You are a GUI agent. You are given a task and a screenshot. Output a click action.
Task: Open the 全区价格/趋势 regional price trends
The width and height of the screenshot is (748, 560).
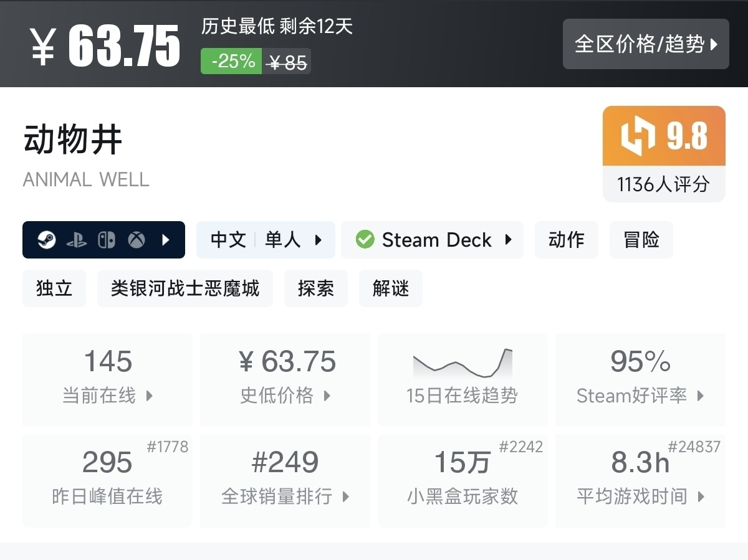pyautogui.click(x=646, y=44)
